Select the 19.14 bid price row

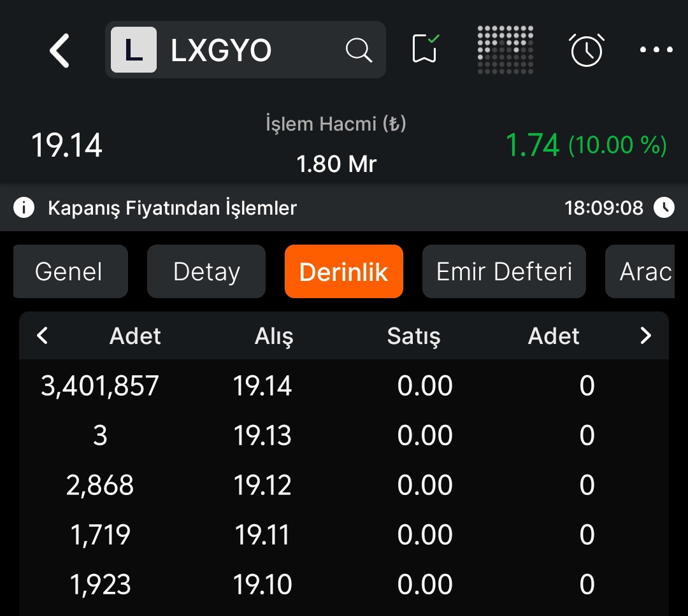343,385
